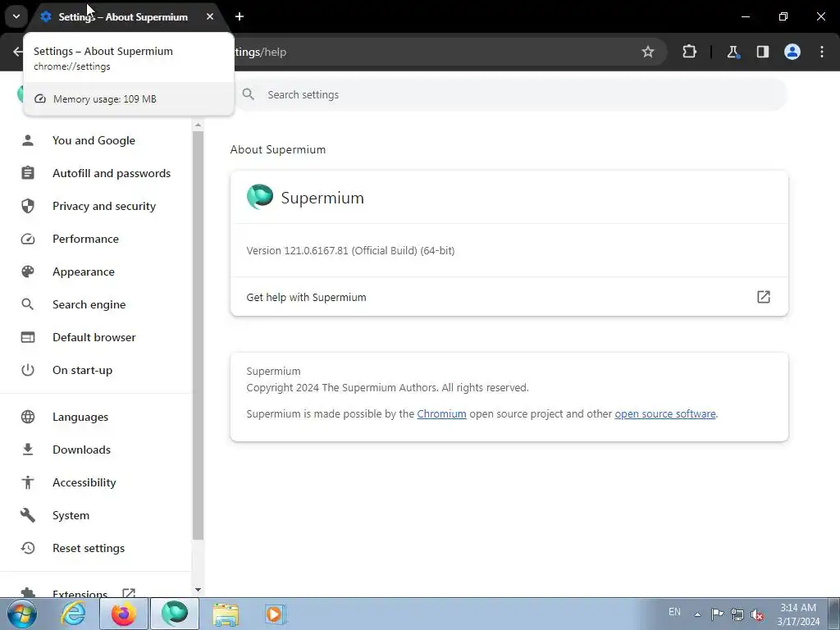The image size is (840, 630).
Task: Click the browser window icon beside Default browser
Action: point(28,337)
